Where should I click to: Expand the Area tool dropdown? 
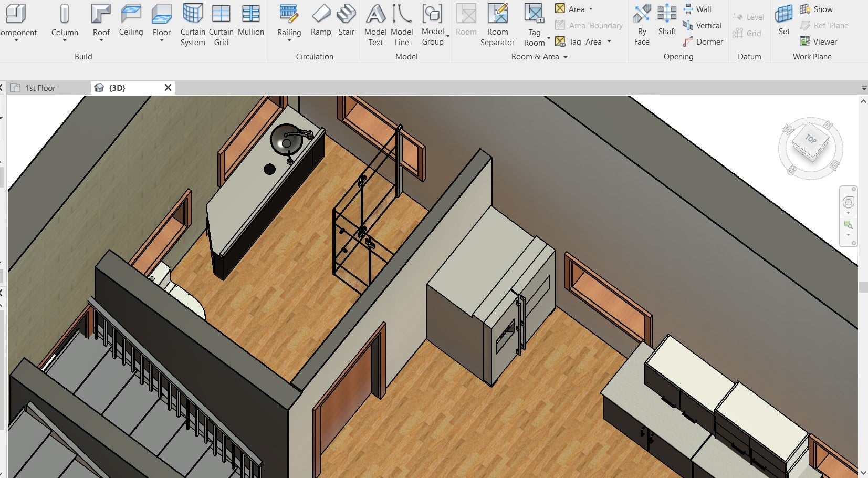pos(591,9)
